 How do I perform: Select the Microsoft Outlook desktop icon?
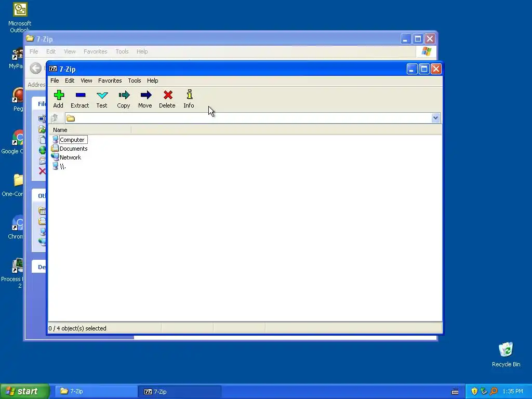coord(20,9)
